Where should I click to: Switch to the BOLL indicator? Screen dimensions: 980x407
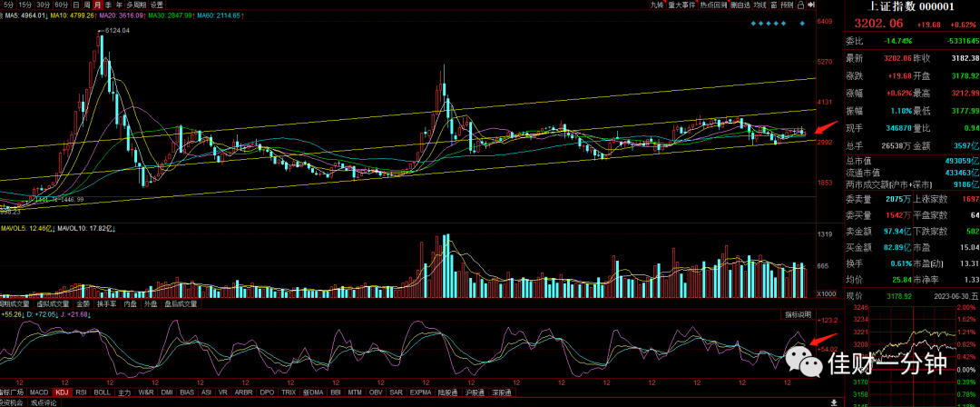coord(102,392)
